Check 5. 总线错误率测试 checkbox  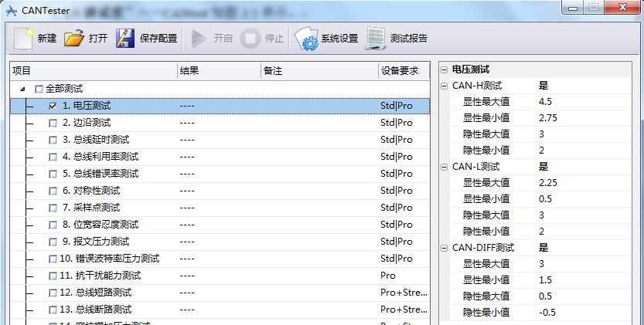click(53, 174)
